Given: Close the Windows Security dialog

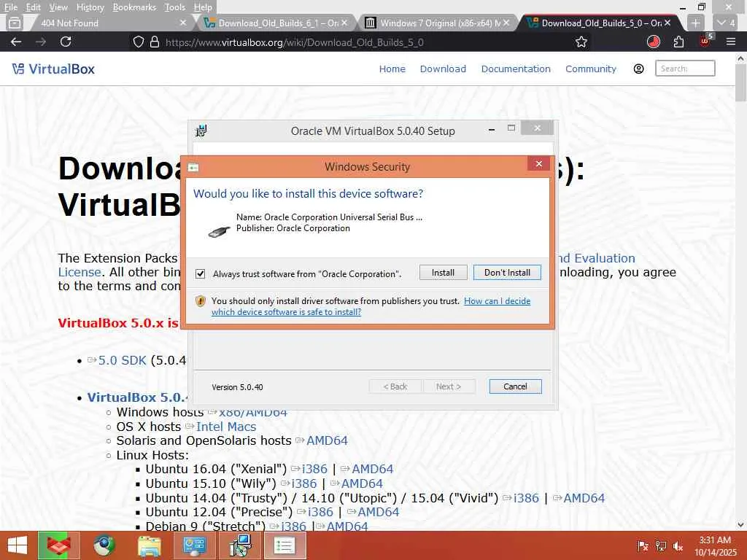Looking at the screenshot, I should (539, 164).
